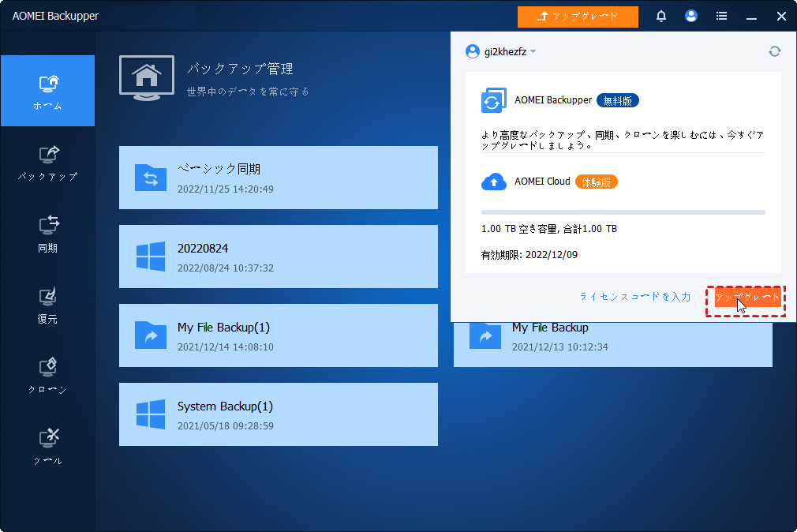
Task: Click the 2022/11/25 14:20:49 timestamp
Action: [x=226, y=189]
